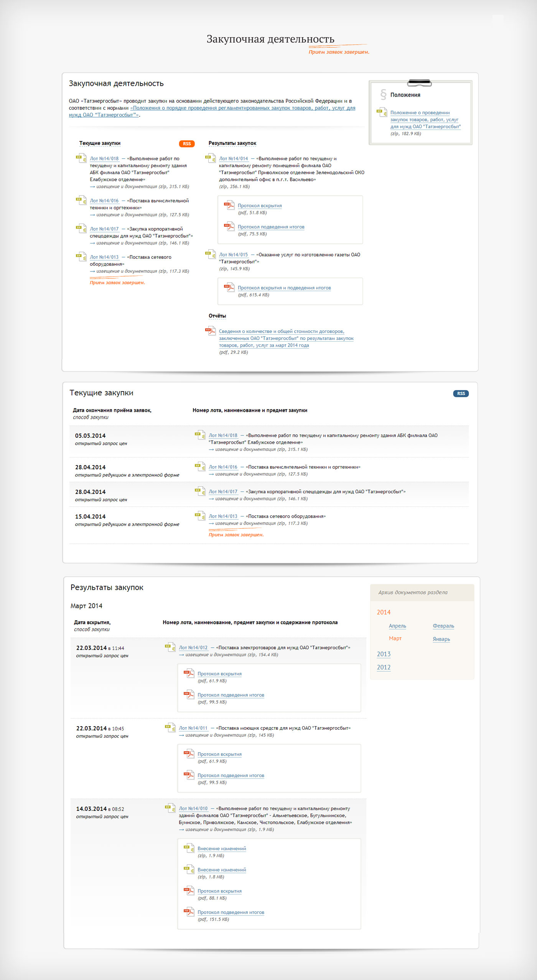Open the 1.9 МБ Внесение изменений link

click(222, 849)
